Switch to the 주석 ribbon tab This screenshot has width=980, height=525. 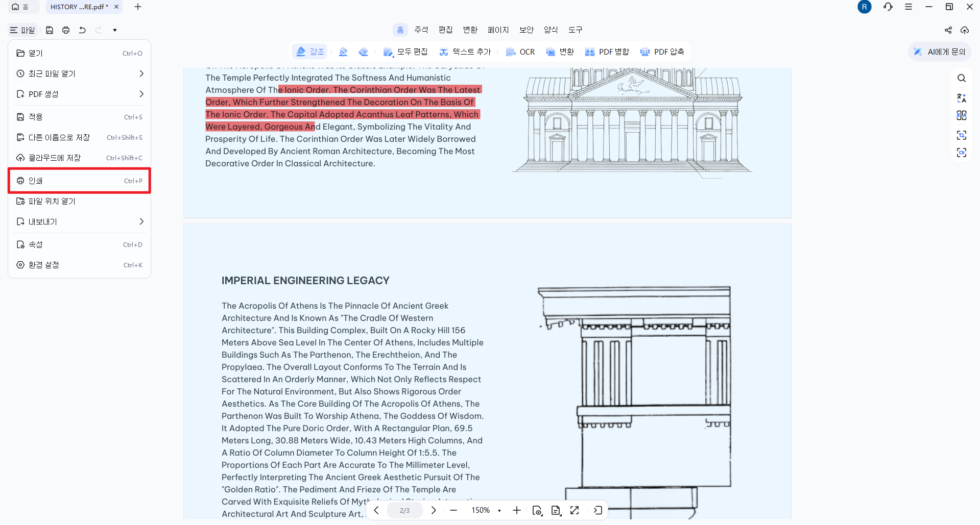point(421,30)
